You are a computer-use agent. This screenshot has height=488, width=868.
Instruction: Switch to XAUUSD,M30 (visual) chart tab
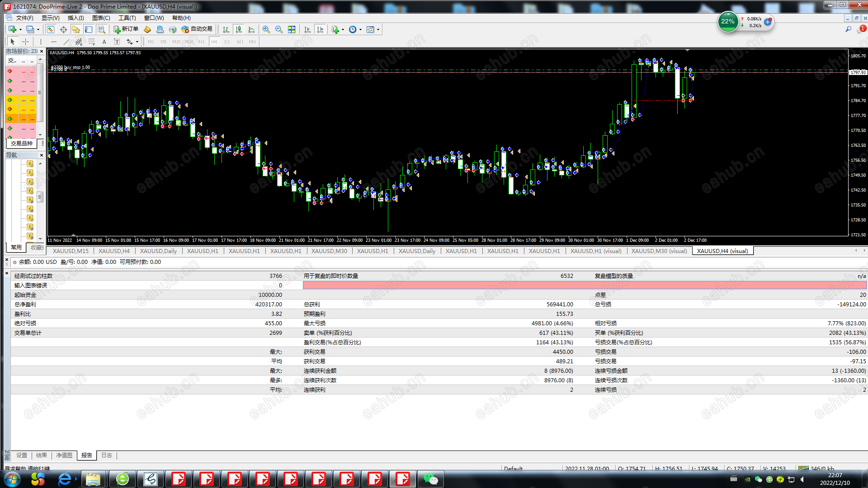coord(659,251)
